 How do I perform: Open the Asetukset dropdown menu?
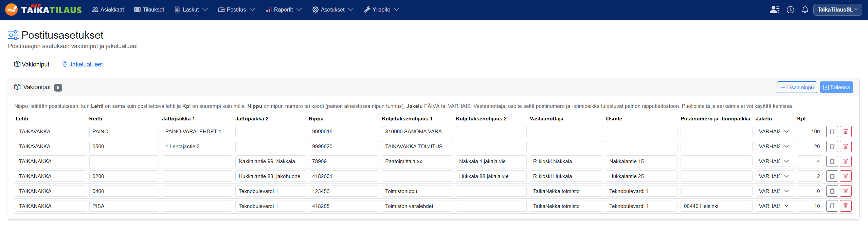333,9
